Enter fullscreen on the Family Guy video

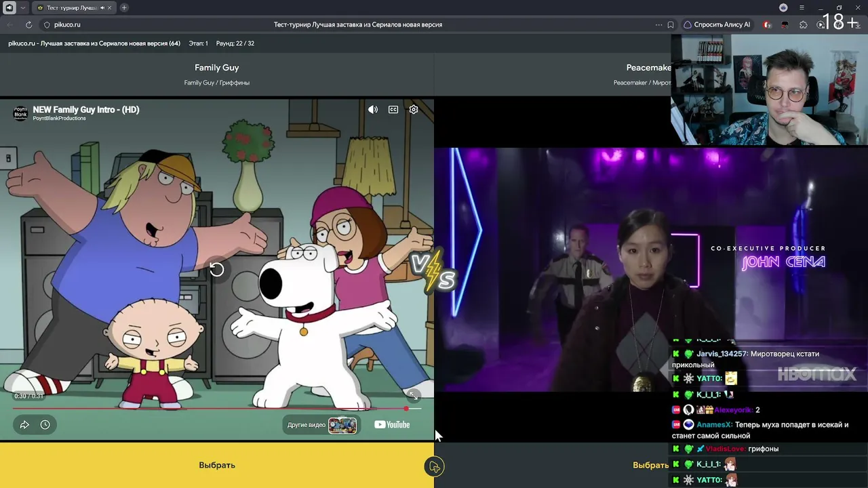pyautogui.click(x=413, y=395)
